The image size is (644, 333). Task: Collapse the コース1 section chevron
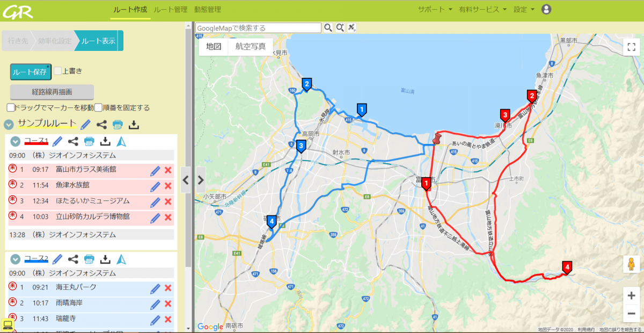point(16,141)
